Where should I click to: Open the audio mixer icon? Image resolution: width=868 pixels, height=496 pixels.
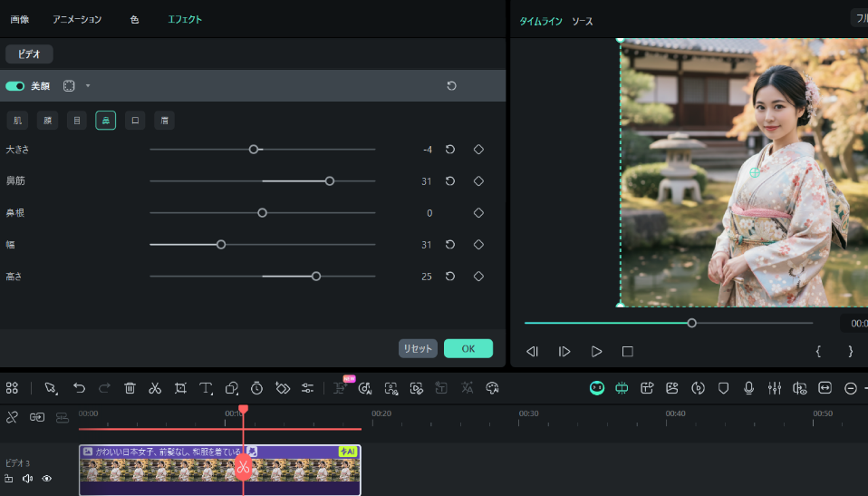pos(774,388)
